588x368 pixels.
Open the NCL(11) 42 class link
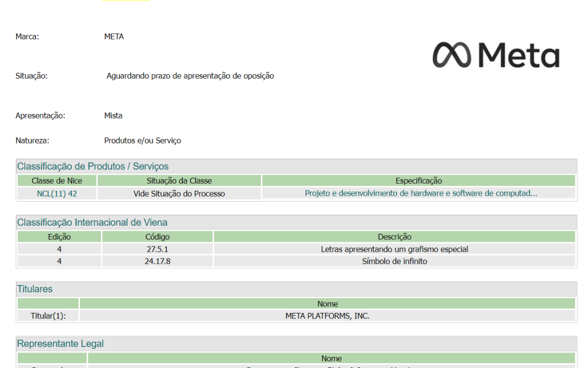point(57,194)
